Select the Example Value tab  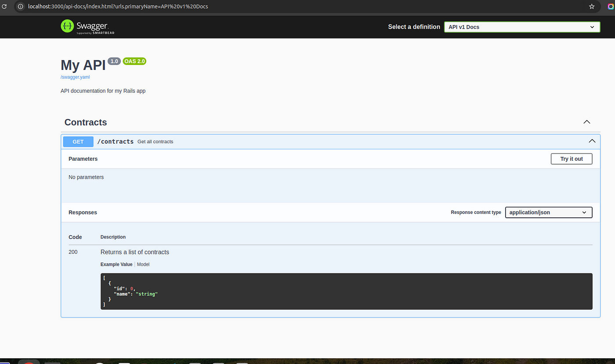click(116, 264)
